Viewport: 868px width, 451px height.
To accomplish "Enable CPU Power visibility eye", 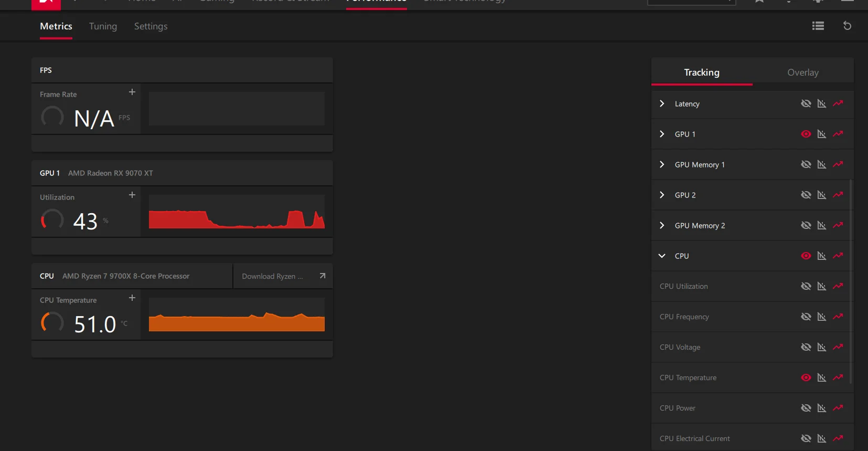I will click(x=806, y=408).
